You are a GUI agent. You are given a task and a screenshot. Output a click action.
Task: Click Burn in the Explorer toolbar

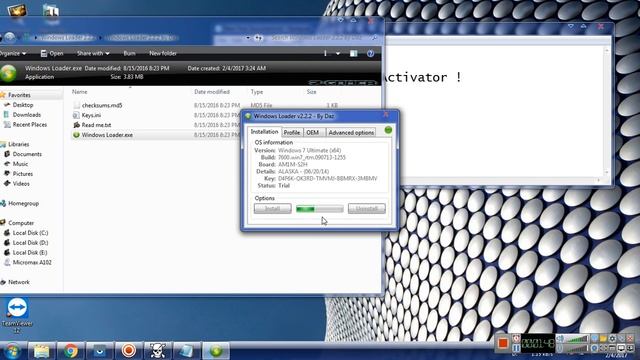point(129,53)
